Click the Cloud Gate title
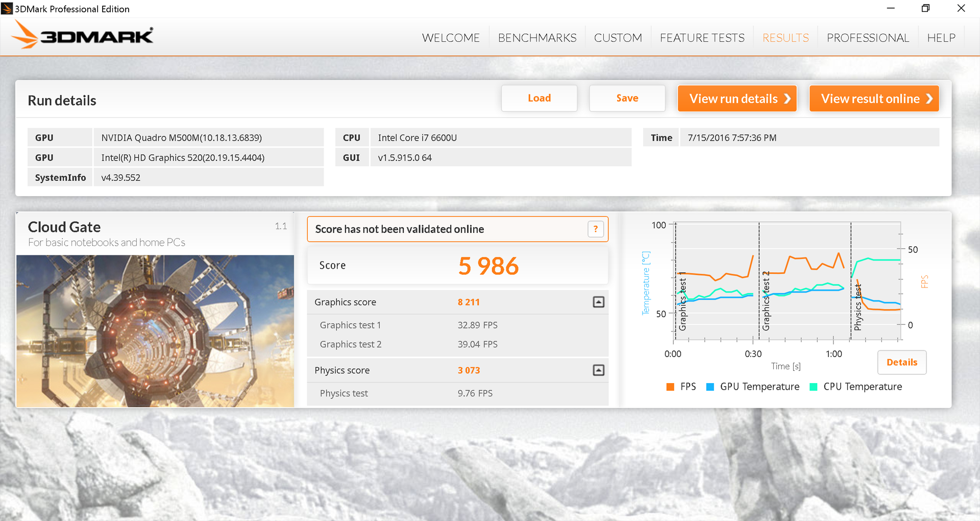The width and height of the screenshot is (980, 521). click(64, 227)
